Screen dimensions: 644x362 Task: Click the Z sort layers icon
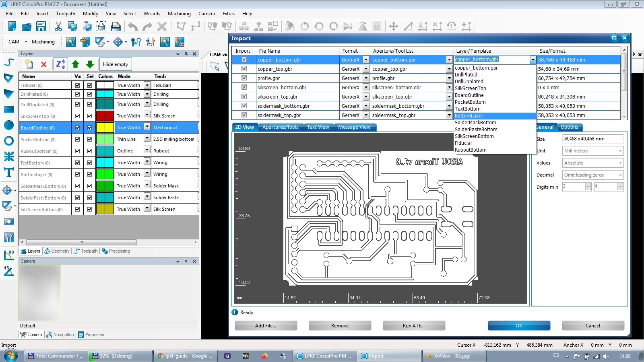[60, 64]
